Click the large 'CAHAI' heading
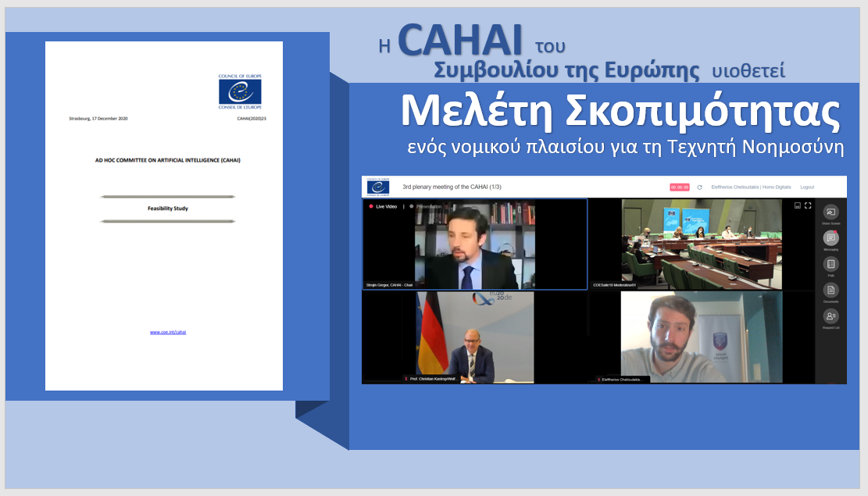Screen dimensions: 868x496 (460, 39)
